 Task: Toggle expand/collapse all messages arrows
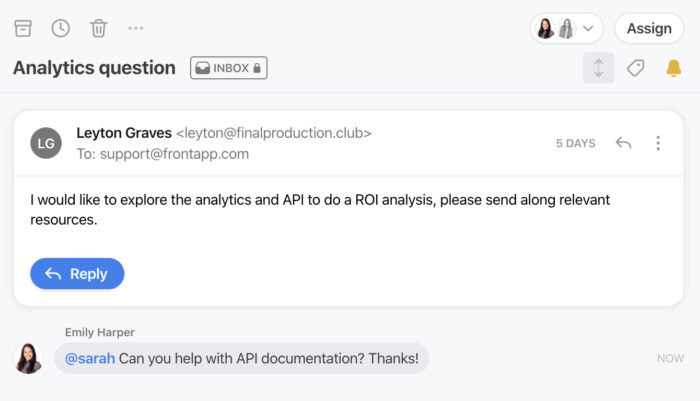coord(598,68)
